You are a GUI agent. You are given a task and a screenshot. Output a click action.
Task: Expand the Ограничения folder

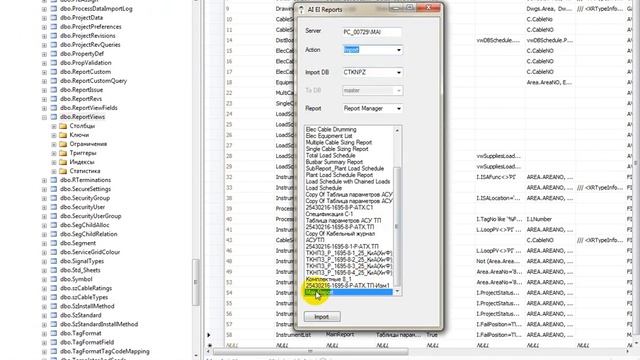[x=54, y=144]
